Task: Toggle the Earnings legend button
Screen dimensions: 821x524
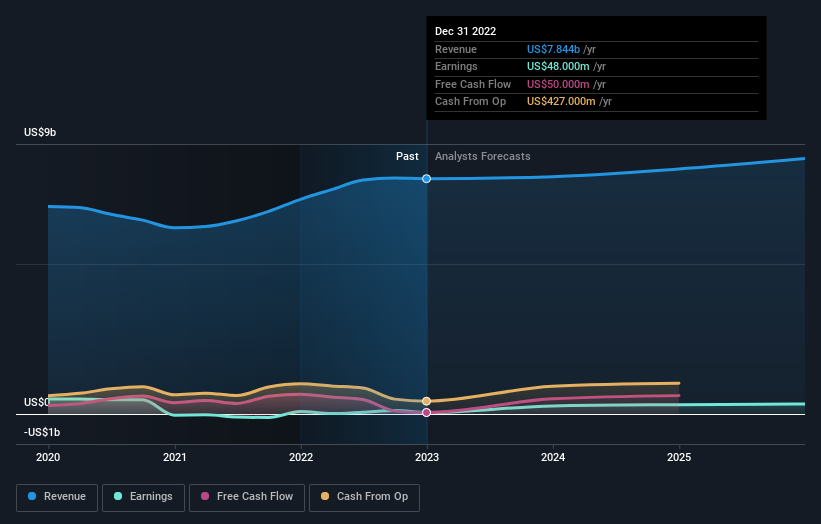Action: [143, 497]
